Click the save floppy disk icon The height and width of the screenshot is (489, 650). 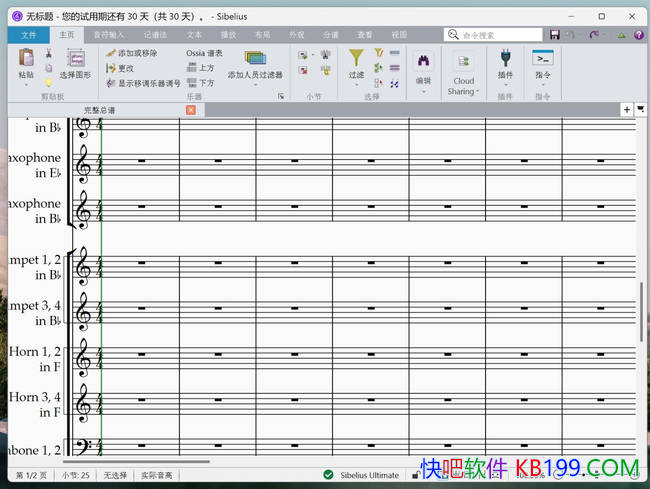(x=555, y=35)
